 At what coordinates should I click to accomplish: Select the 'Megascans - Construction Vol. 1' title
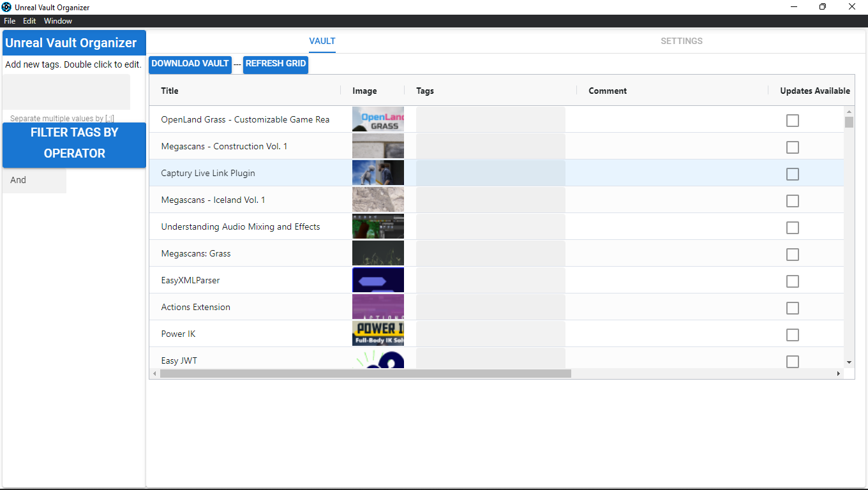[x=224, y=147]
